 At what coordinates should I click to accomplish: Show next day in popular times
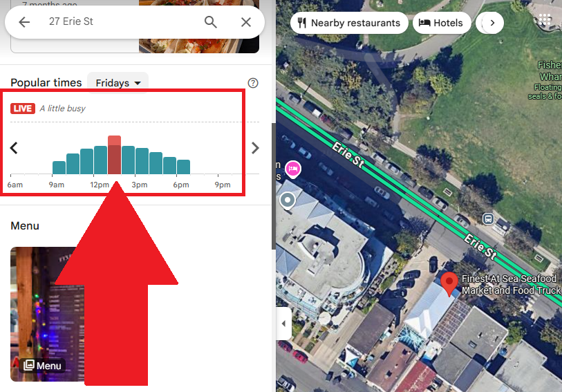click(x=255, y=148)
